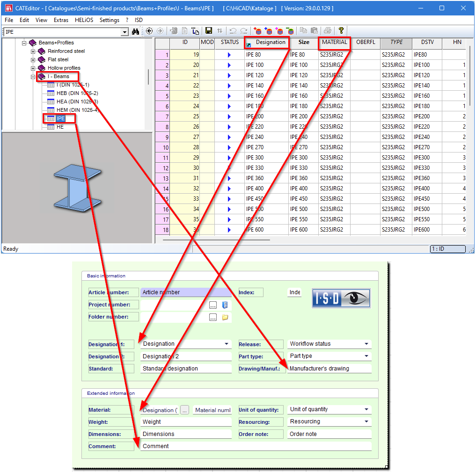Click the up-down sort arrows toolbar icon
This screenshot has height=472, width=476.
click(x=220, y=30)
